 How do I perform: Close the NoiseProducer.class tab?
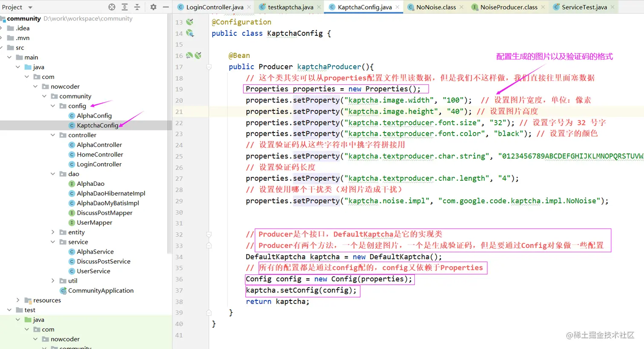click(x=543, y=7)
